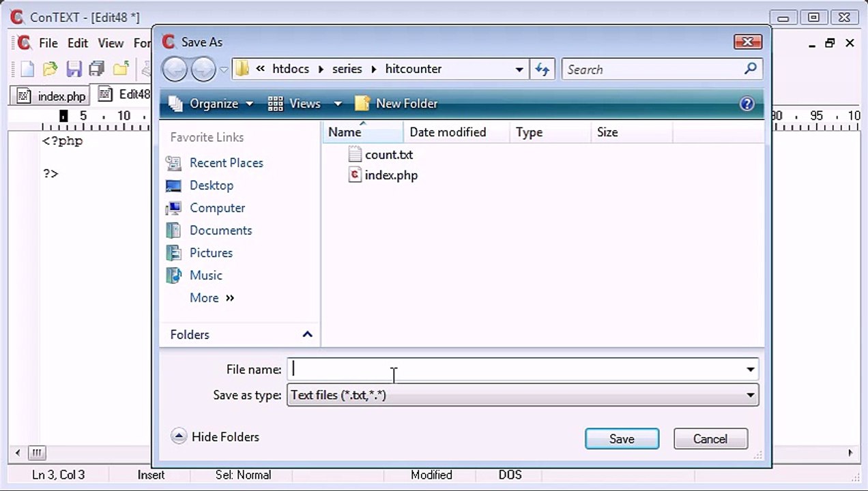The height and width of the screenshot is (491, 868).
Task: Open Recent Places favorite link
Action: tap(227, 163)
